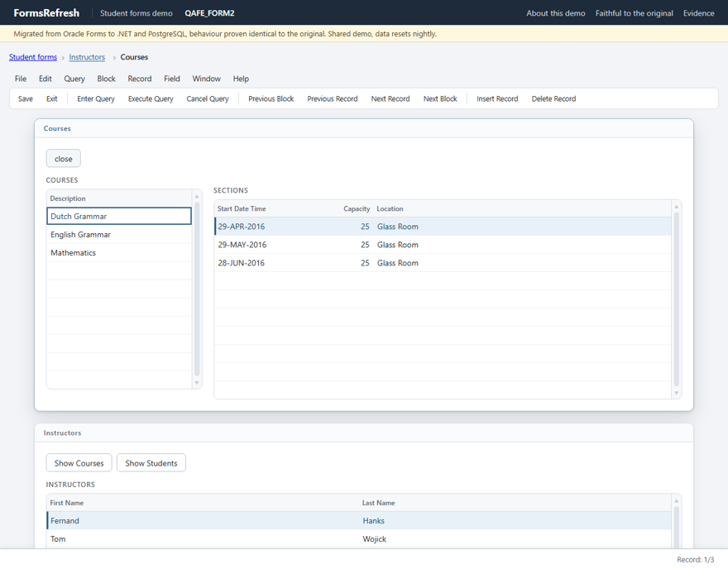Select instructor Fernand in First Name column

[65, 521]
